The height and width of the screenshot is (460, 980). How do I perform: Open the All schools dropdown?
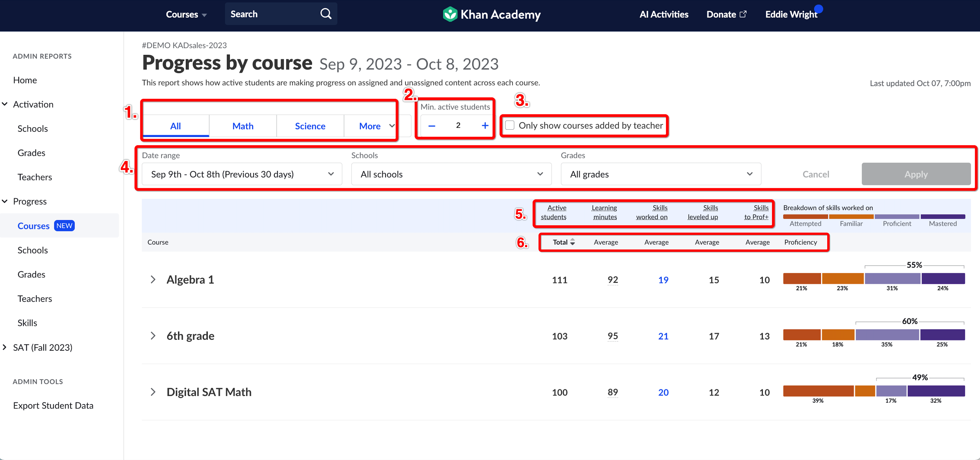tap(451, 174)
